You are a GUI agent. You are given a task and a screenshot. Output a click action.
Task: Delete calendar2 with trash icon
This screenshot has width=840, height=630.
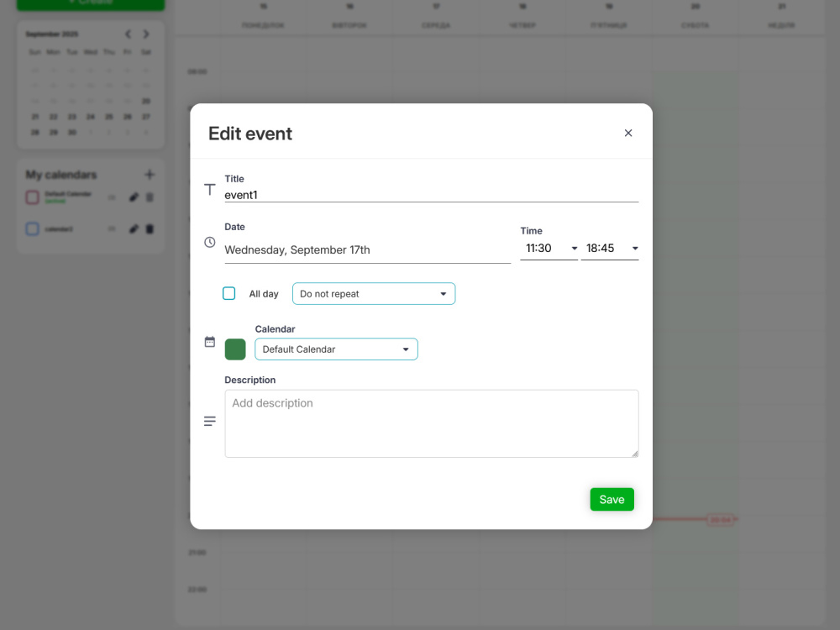point(150,228)
